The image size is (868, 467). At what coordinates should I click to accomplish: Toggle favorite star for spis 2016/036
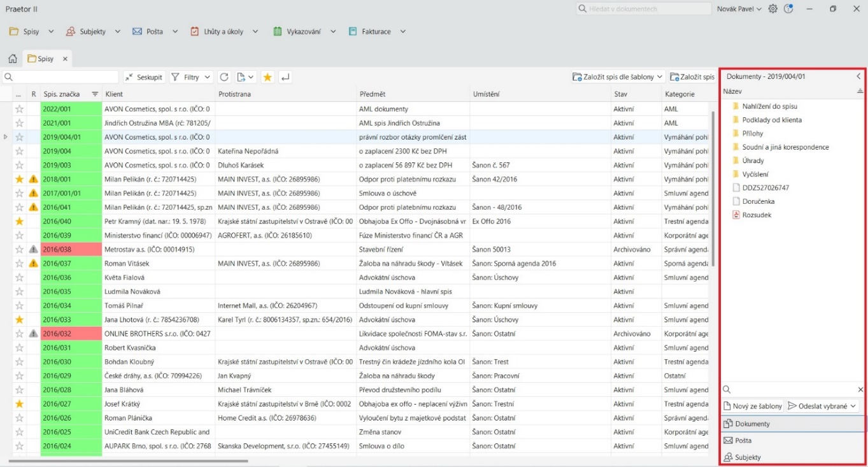point(19,277)
